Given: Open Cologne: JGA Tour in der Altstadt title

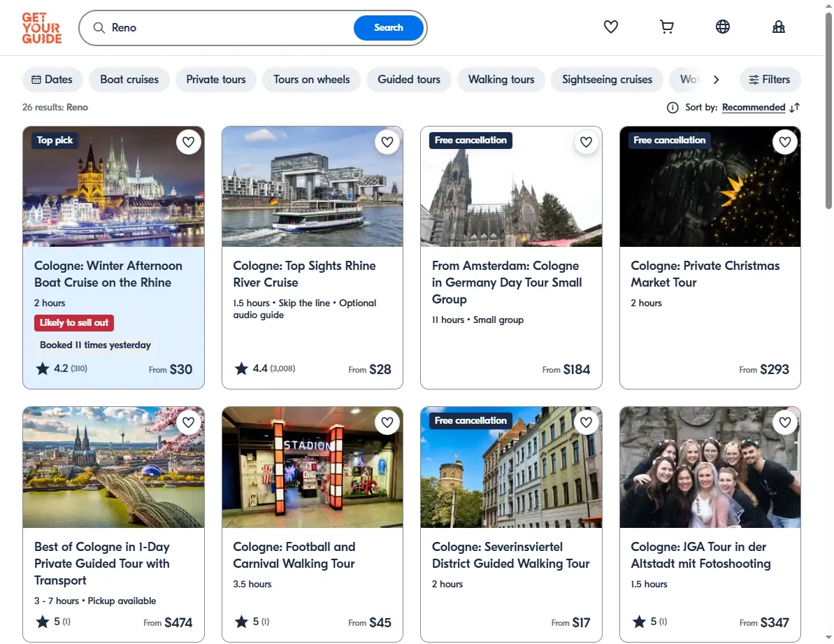Looking at the screenshot, I should pyautogui.click(x=700, y=555).
